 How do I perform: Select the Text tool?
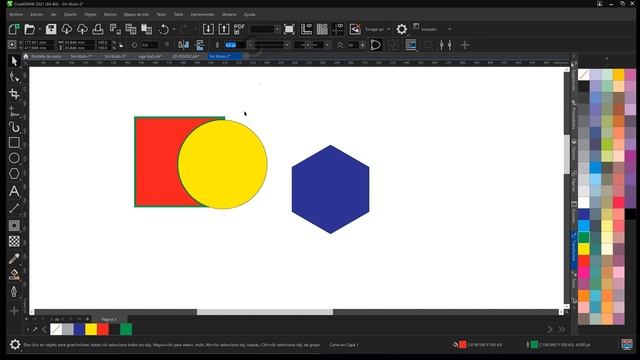pos(14,191)
